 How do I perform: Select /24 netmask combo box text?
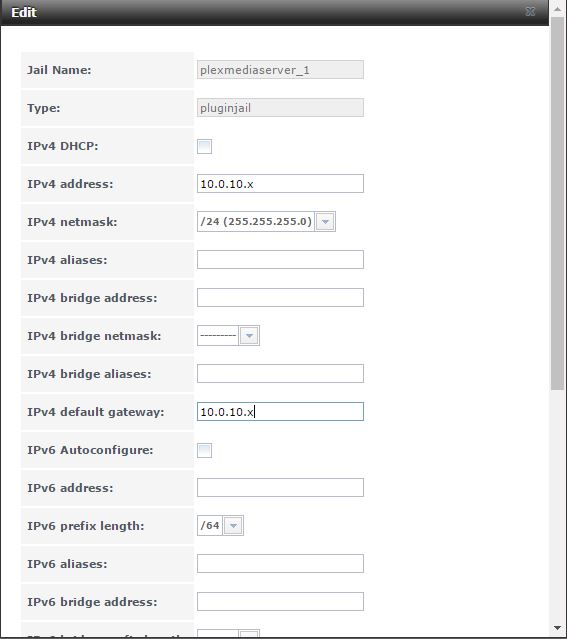[x=256, y=222]
